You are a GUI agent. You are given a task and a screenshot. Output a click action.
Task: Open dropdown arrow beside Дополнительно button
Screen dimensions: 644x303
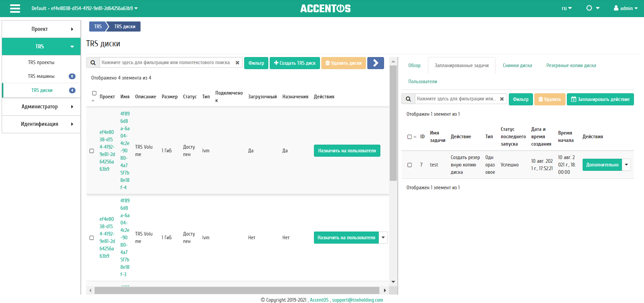(x=626, y=165)
